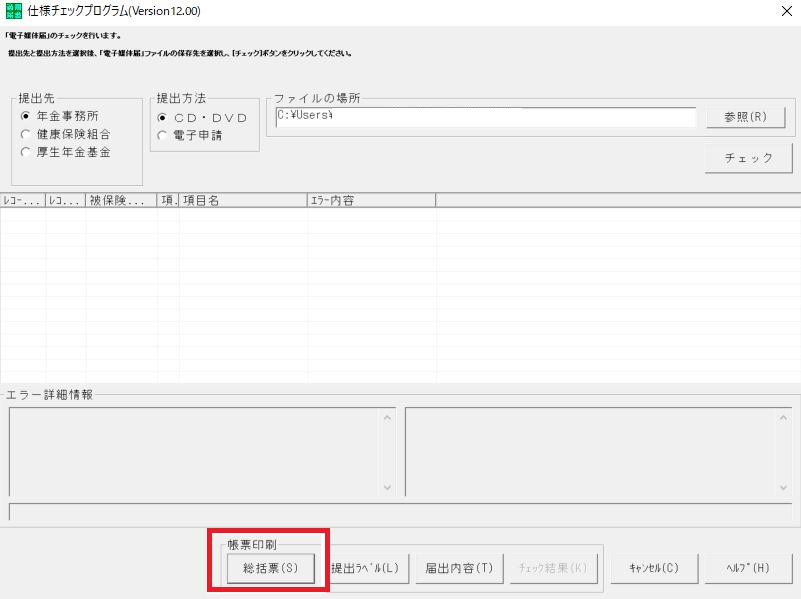
Task: Click the 総括票(S) print button
Action: point(270,568)
